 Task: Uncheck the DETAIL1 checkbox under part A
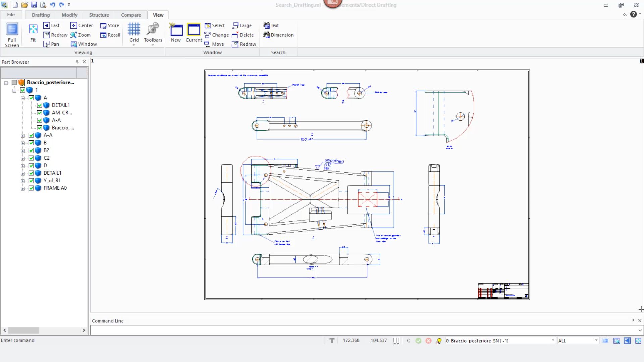(x=40, y=105)
